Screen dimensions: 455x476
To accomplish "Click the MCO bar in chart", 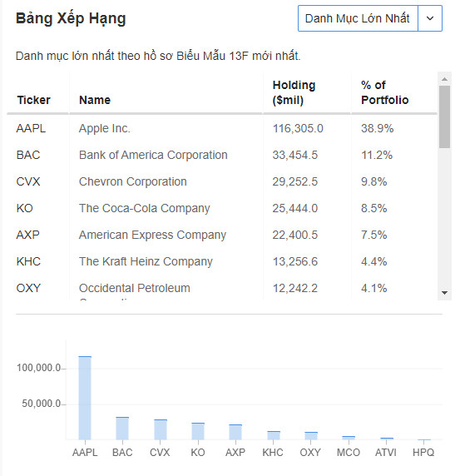I will tap(349, 438).
